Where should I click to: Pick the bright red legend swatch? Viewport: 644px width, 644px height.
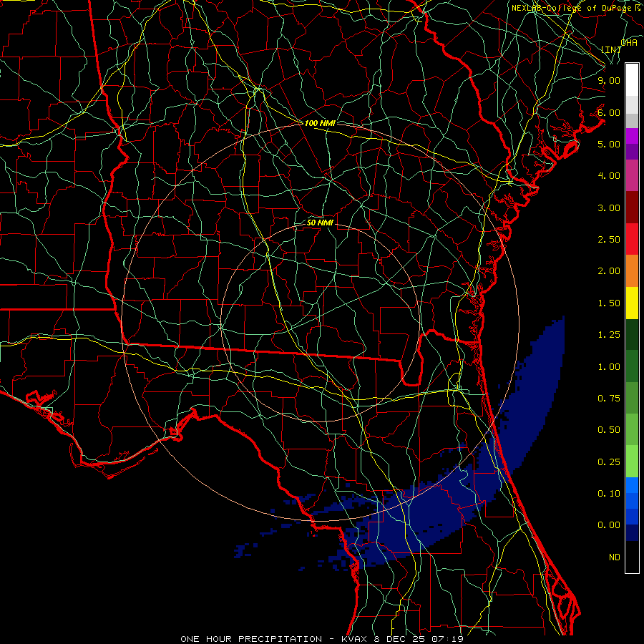(632, 239)
